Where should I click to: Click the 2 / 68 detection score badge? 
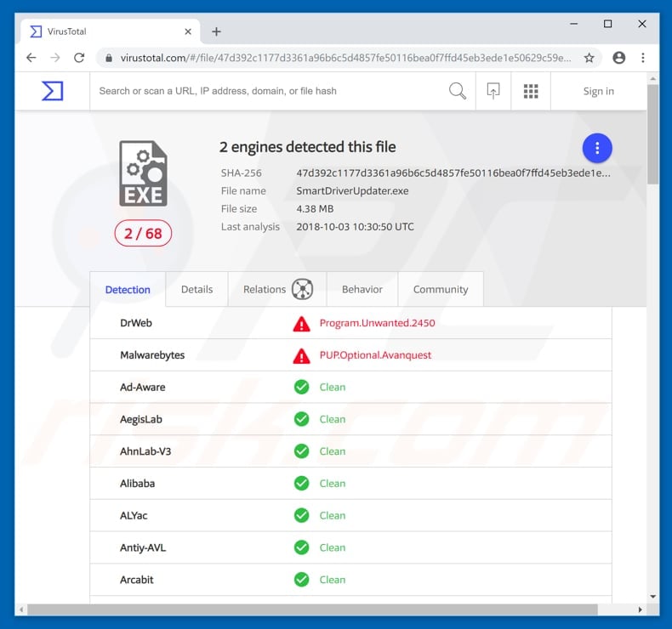143,234
